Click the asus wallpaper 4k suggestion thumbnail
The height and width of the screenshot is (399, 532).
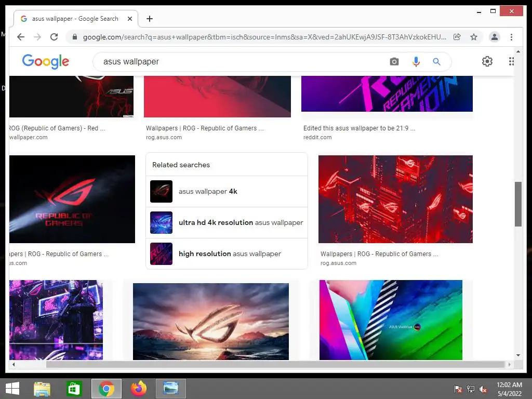tap(161, 191)
